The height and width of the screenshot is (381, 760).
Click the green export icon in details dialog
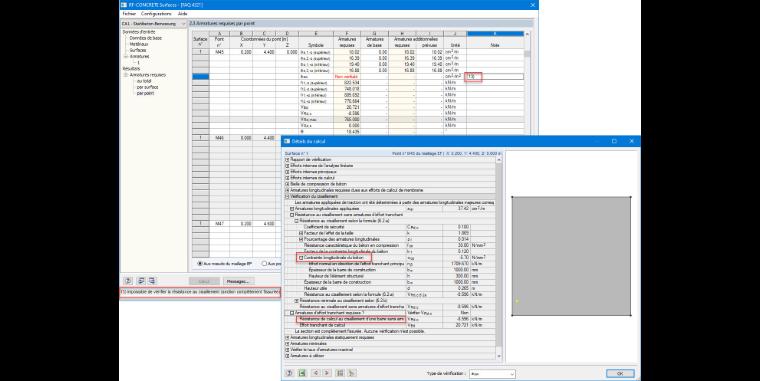pos(302,373)
